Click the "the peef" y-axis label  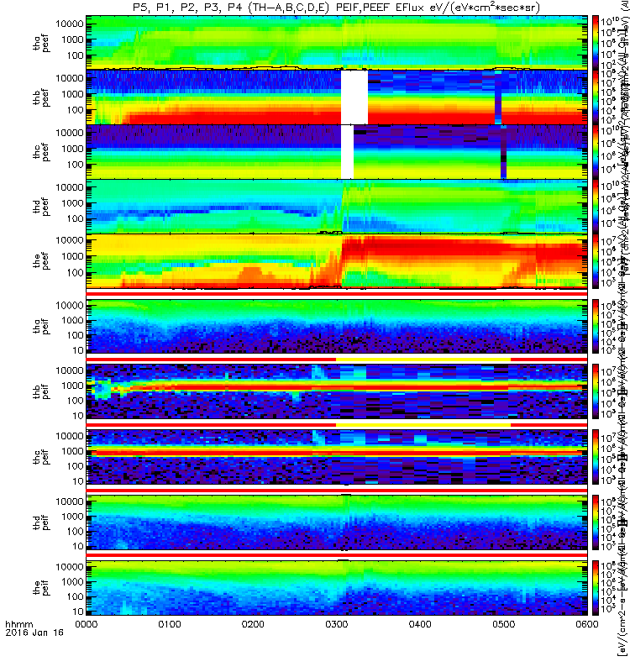coord(41,261)
